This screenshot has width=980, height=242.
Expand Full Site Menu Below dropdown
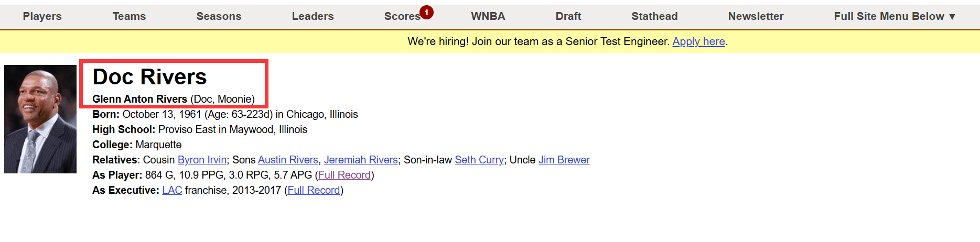pos(895,16)
